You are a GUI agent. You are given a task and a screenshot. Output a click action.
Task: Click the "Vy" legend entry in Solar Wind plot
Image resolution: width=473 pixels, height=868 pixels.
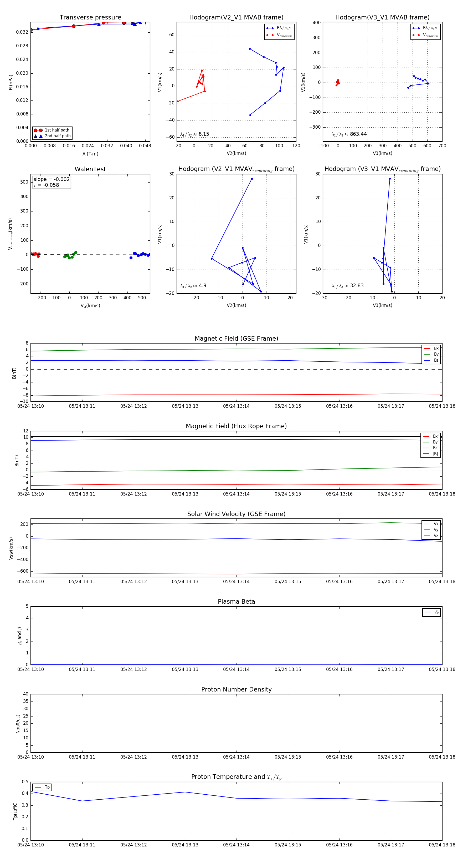pos(431,530)
